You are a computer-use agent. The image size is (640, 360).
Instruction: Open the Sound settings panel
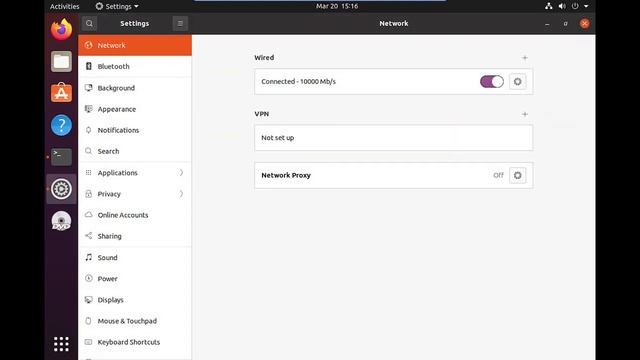tap(135, 258)
